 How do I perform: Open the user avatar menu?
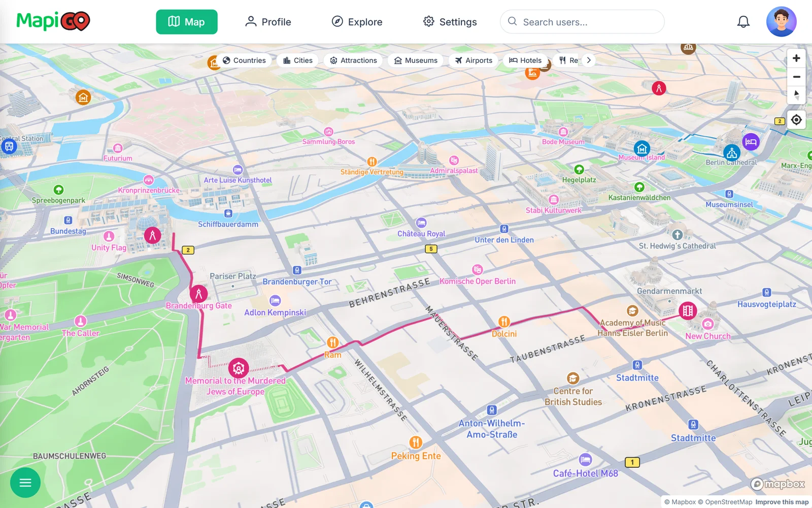(x=782, y=22)
